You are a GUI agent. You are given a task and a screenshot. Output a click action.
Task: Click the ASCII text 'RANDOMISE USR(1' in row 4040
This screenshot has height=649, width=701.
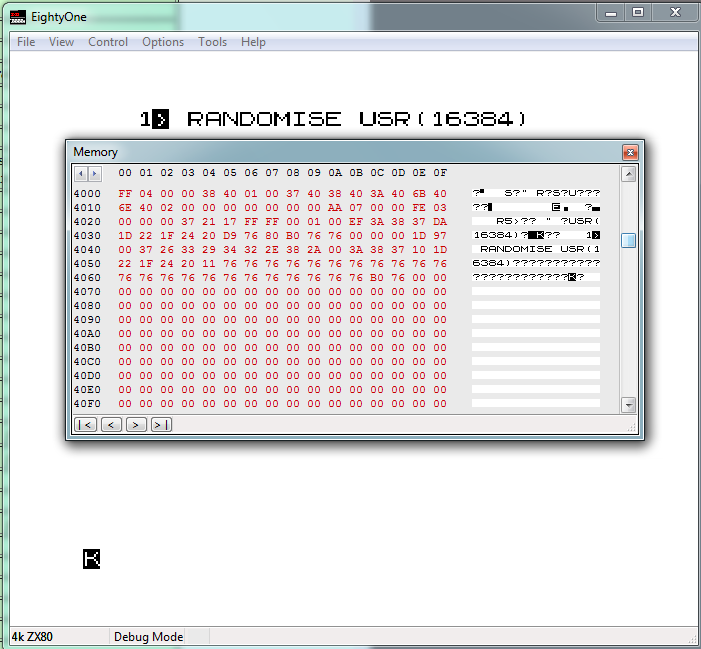coord(540,249)
